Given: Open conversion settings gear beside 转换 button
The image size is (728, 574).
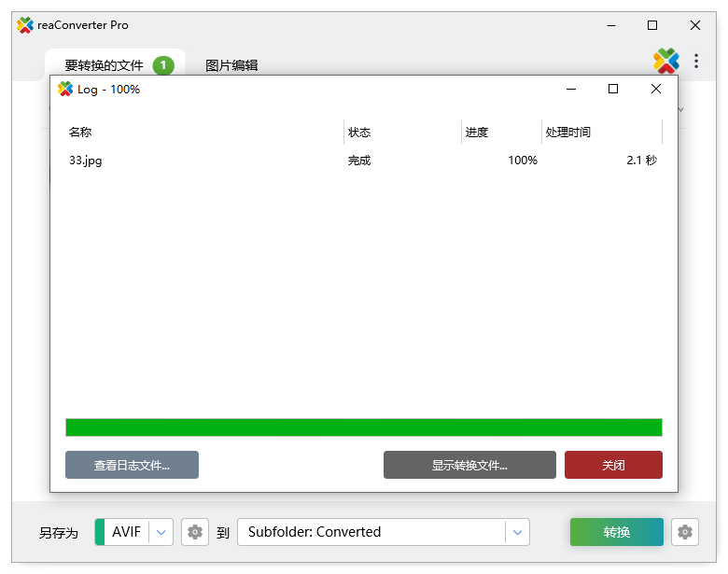Looking at the screenshot, I should pos(685,532).
